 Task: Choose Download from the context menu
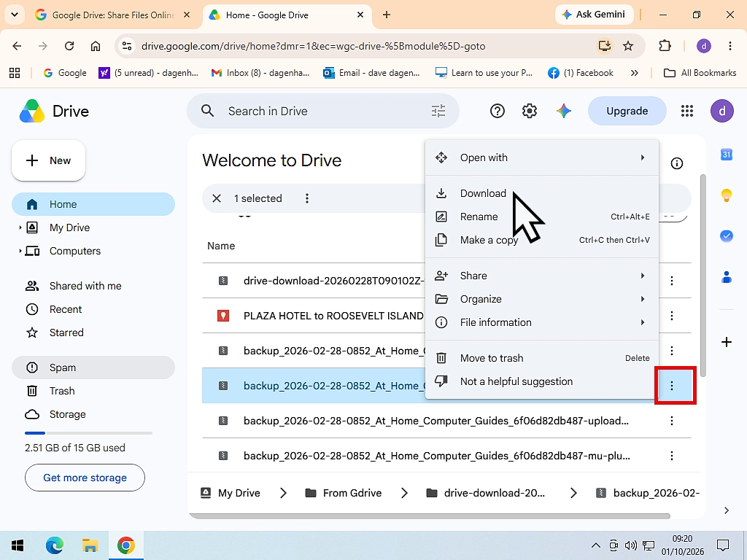(542, 193)
